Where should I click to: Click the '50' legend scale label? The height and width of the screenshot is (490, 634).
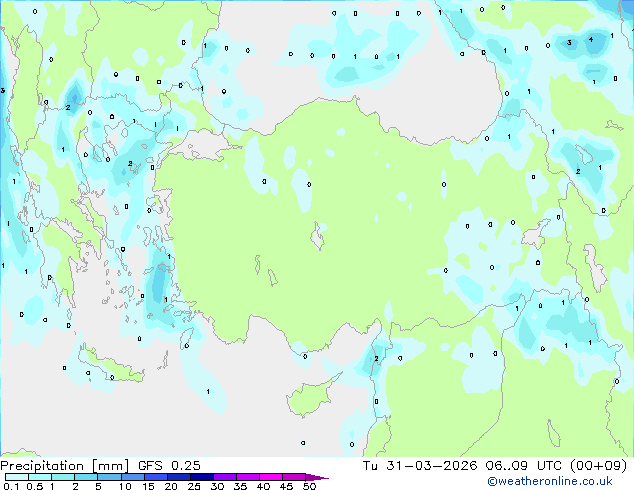pos(309,486)
